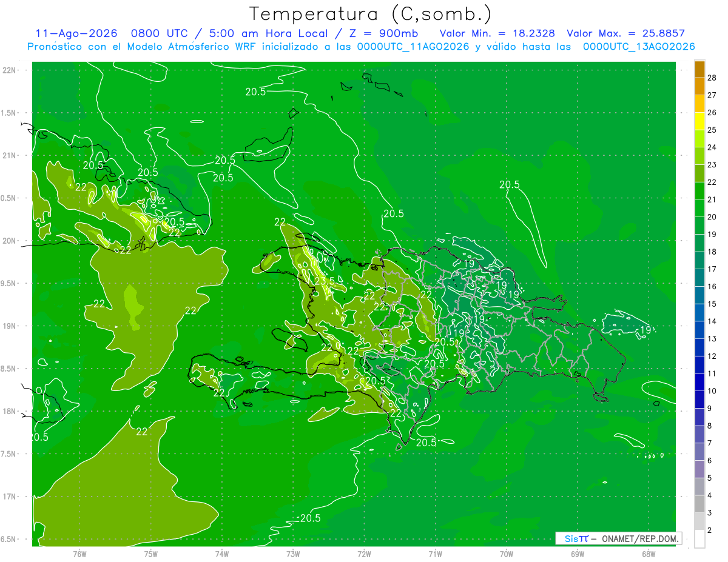Click the '72W' longitude axis label
728x562 pixels.
(x=364, y=554)
